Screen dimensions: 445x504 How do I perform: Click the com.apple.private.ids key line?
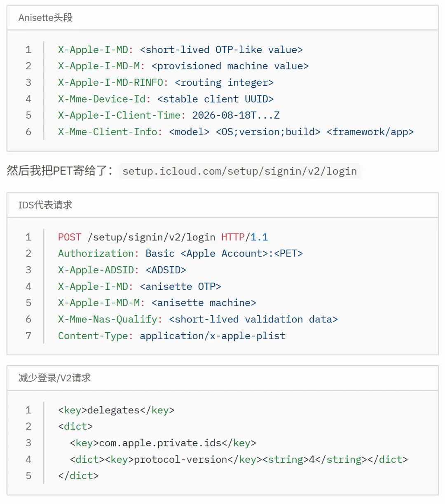pos(163,443)
